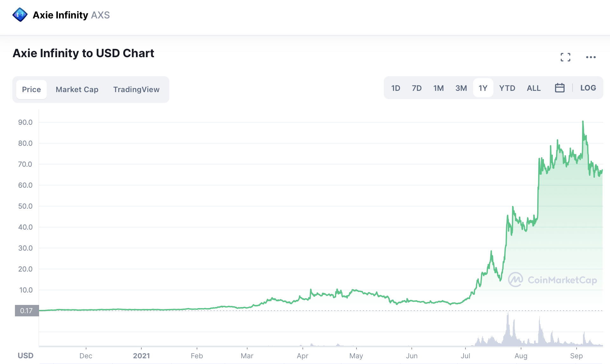Select the Price tab
This screenshot has width=610, height=364.
point(31,90)
